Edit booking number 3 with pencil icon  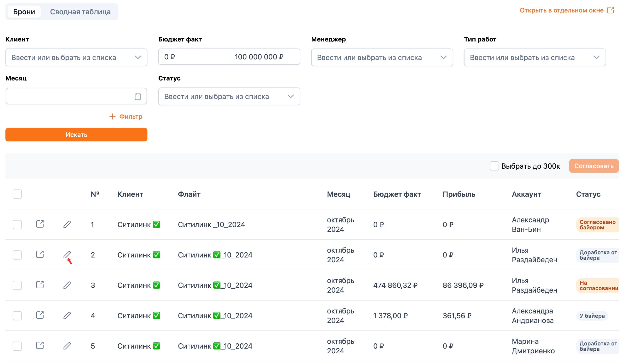click(67, 285)
